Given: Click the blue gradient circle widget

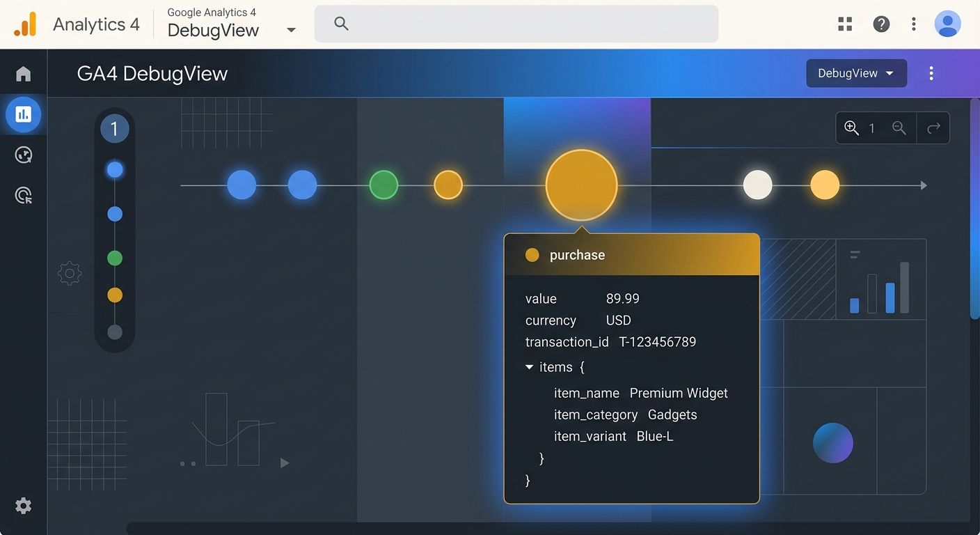Looking at the screenshot, I should coord(832,443).
